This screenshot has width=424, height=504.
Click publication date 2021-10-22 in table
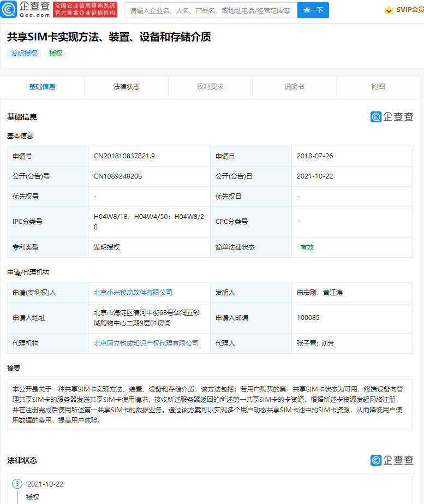pos(315,176)
